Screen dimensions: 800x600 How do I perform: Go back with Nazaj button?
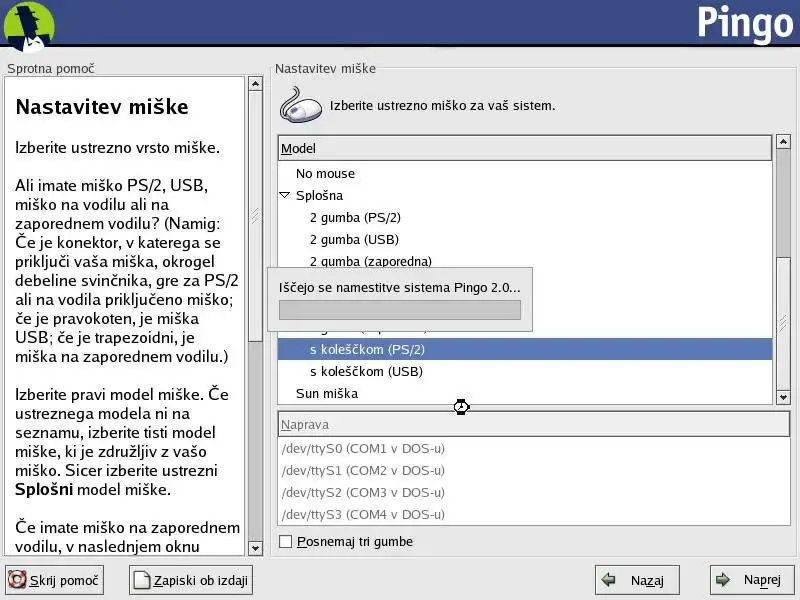tap(637, 580)
